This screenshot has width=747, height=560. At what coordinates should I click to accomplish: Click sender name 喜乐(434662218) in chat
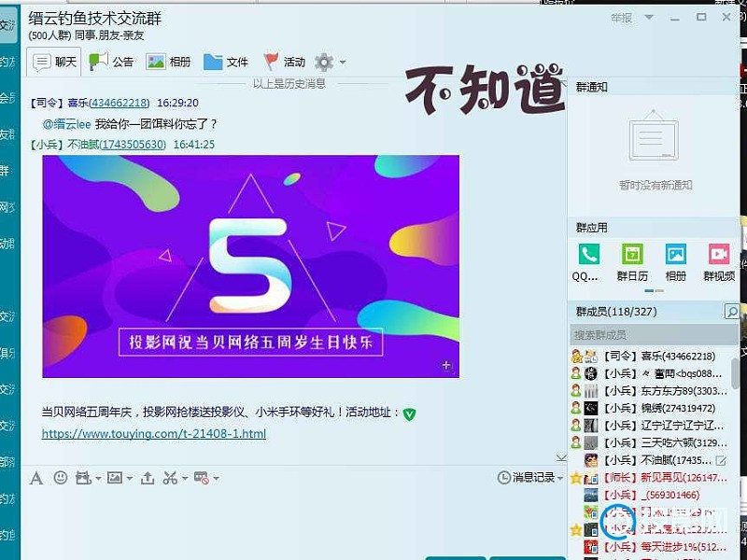point(108,103)
